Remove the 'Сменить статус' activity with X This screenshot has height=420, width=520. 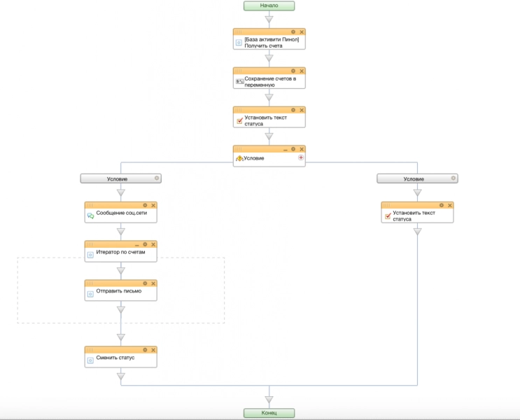pos(153,350)
